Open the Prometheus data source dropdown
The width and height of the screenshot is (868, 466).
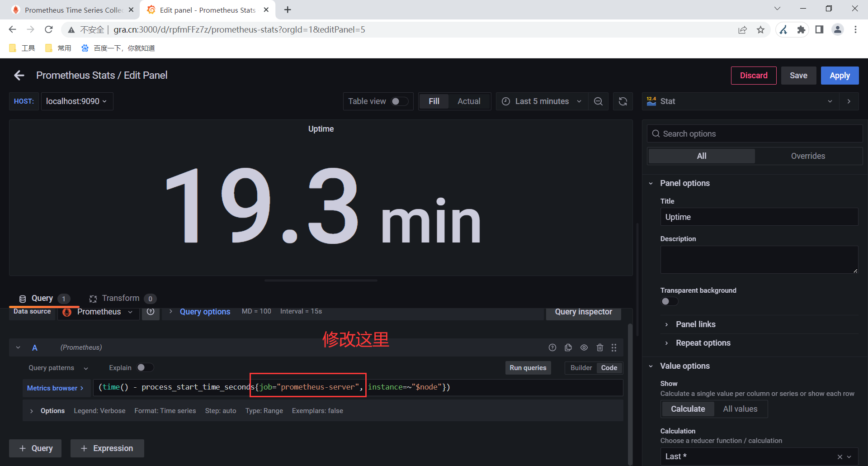click(98, 312)
